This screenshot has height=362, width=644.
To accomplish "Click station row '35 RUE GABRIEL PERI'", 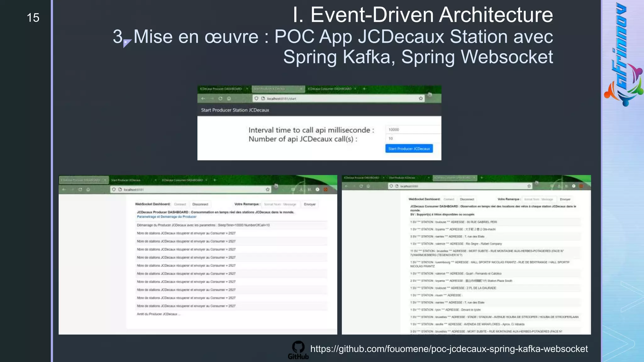I will [495, 222].
